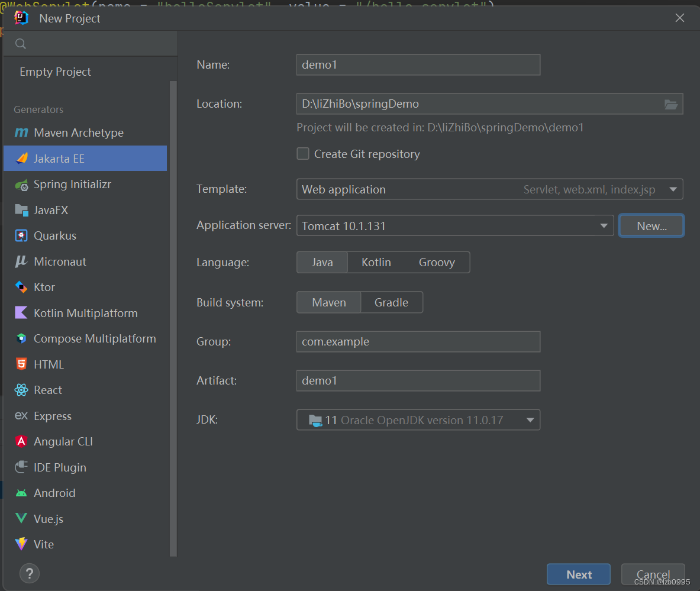Click the Compose Multiplatform hexagon icon
The image size is (700, 591).
[21, 339]
